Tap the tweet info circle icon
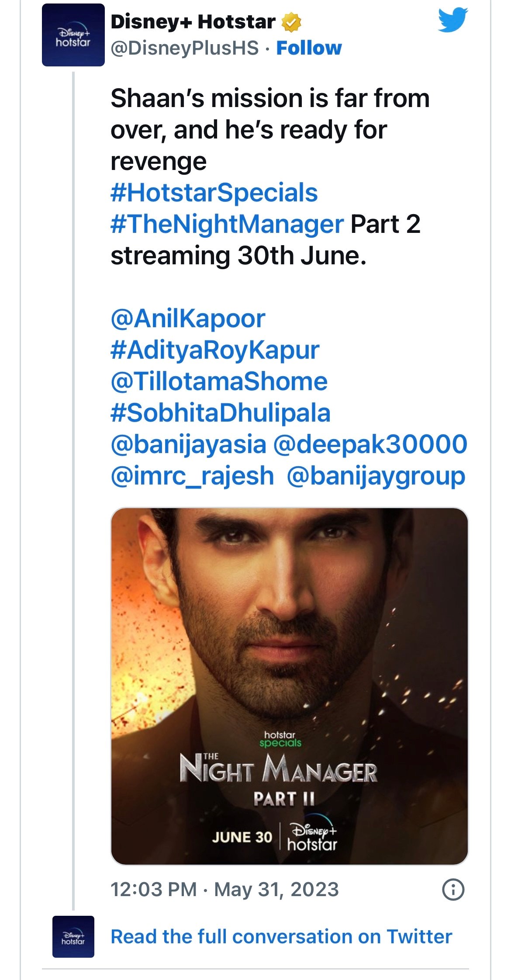Screen dimensions: 511x980 453,890
